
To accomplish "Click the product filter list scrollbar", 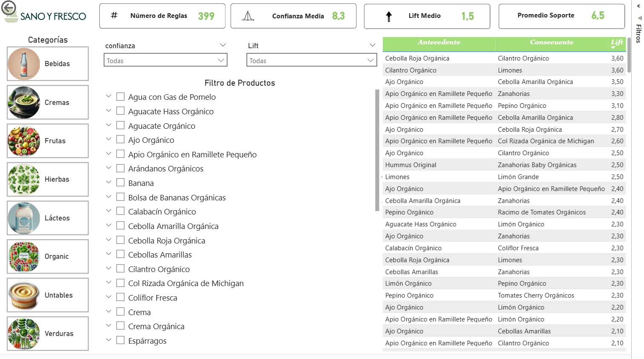I will point(377,150).
